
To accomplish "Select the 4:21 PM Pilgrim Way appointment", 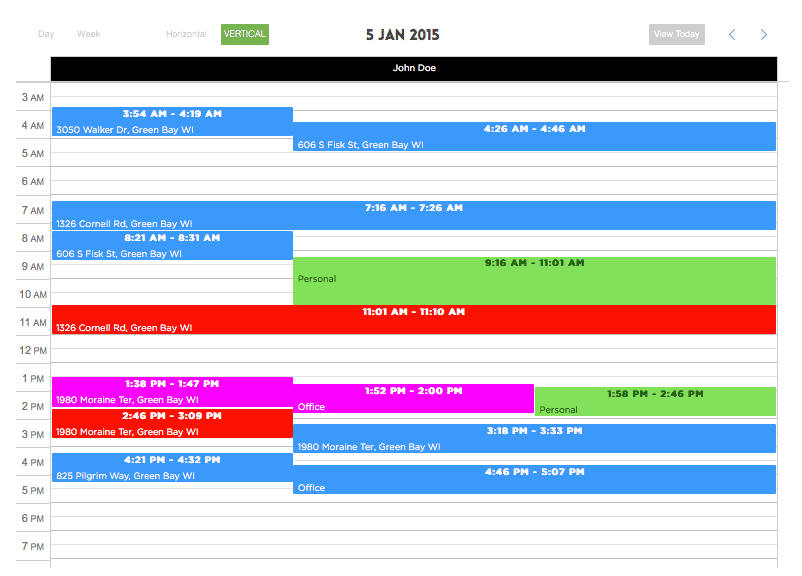I will point(172,467).
